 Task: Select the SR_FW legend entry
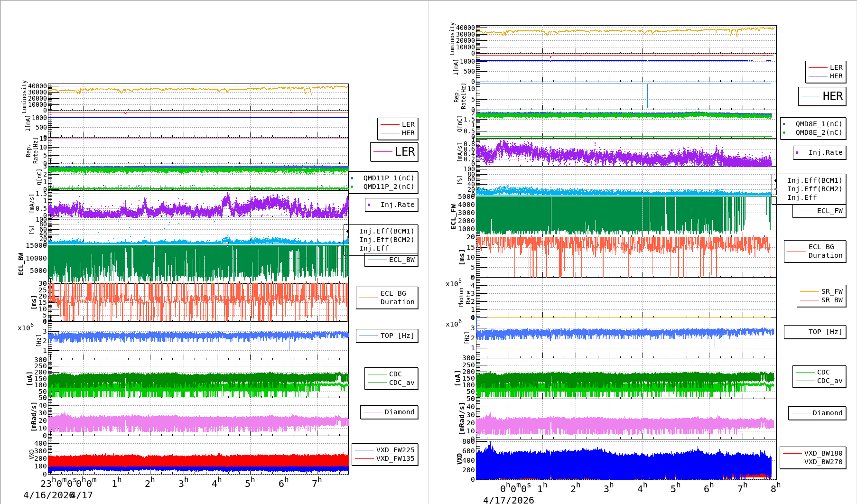click(831, 291)
